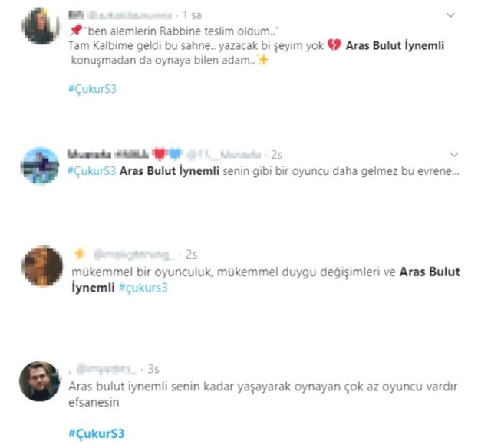
Task: Expand the second tweet's options chevron
Action: (x=454, y=154)
